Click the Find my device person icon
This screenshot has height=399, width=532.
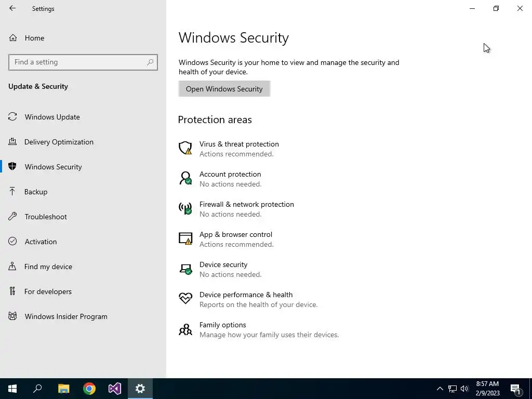12,266
